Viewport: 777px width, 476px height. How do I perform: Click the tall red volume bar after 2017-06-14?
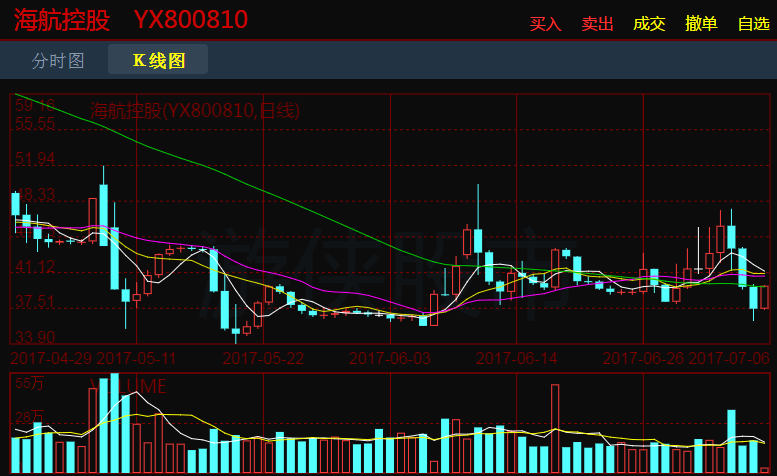[x=555, y=428]
